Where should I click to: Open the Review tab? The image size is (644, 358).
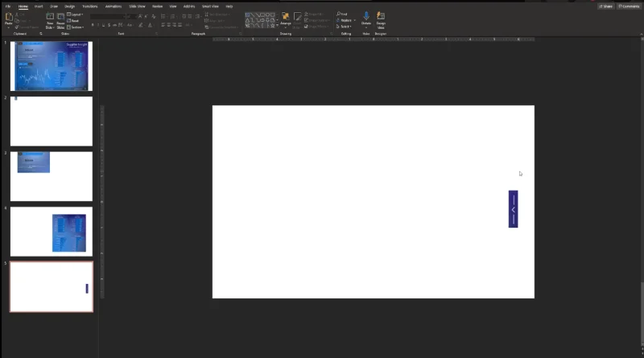click(x=157, y=6)
